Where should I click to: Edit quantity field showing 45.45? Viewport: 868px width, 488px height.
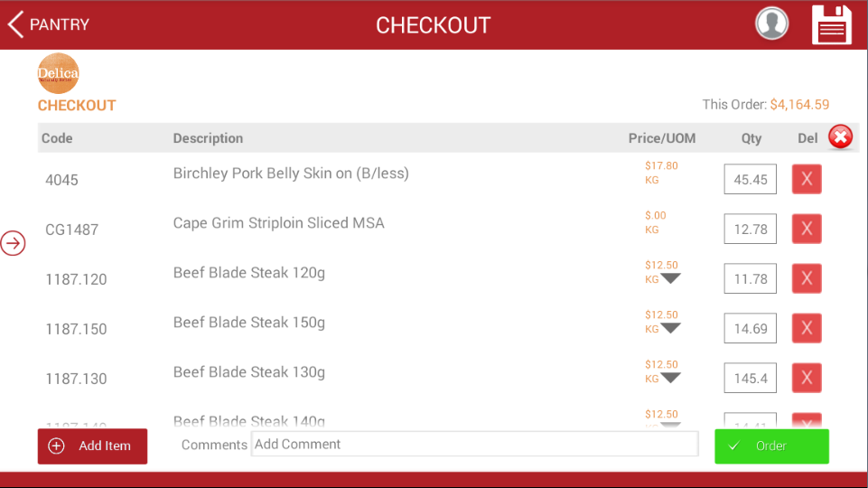[x=750, y=179]
